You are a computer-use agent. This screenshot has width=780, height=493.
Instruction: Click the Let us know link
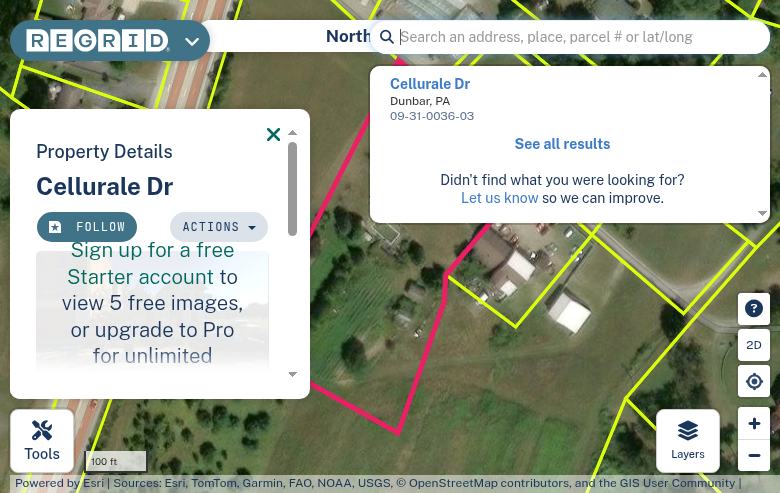click(499, 198)
